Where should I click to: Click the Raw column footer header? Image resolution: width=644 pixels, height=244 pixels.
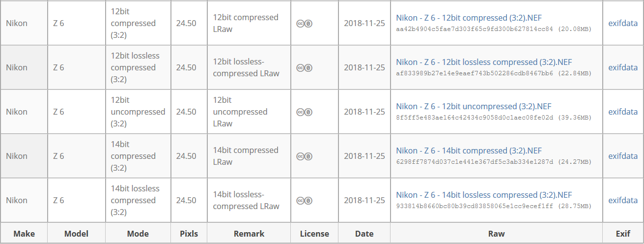point(496,234)
